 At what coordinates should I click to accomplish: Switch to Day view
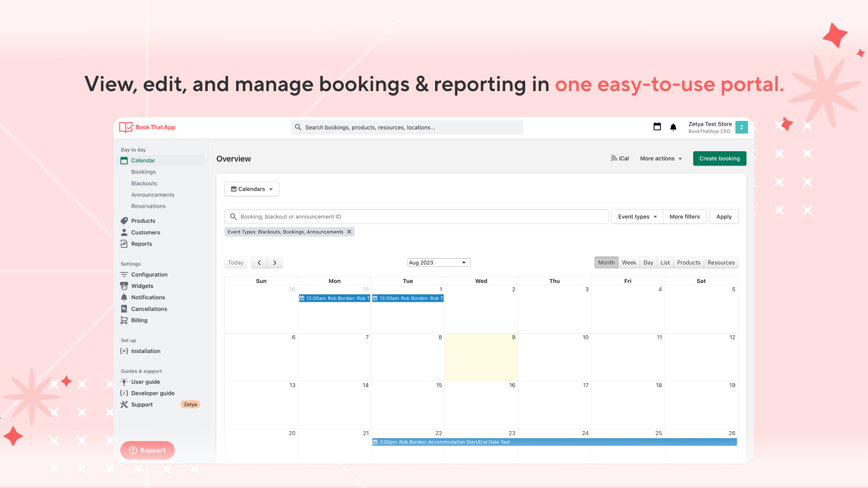[x=648, y=262]
